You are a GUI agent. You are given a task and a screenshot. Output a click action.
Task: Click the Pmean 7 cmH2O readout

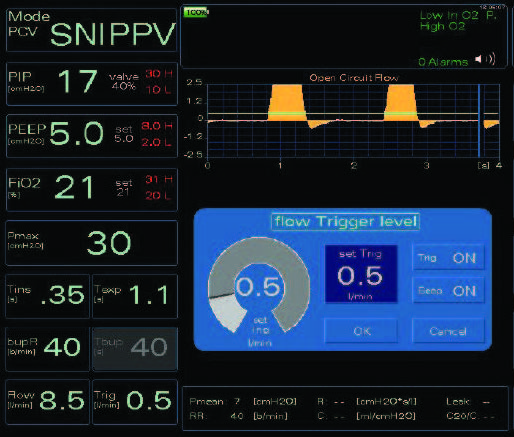[x=243, y=401]
